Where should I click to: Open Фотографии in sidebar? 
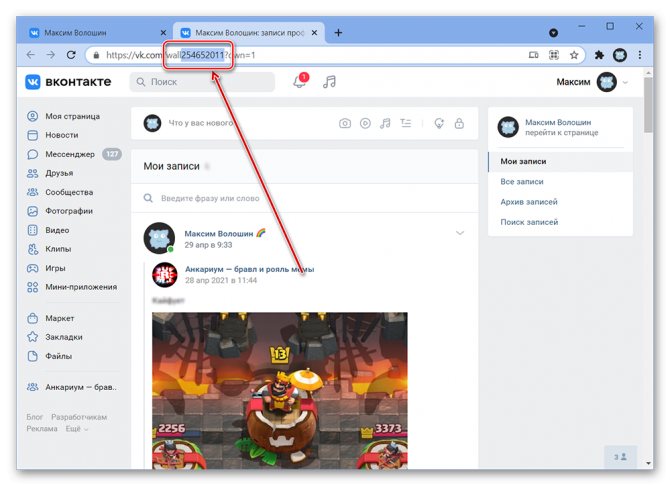tap(59, 211)
